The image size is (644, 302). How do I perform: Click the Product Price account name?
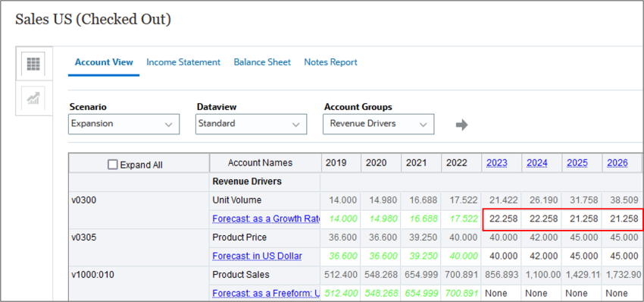[239, 238]
